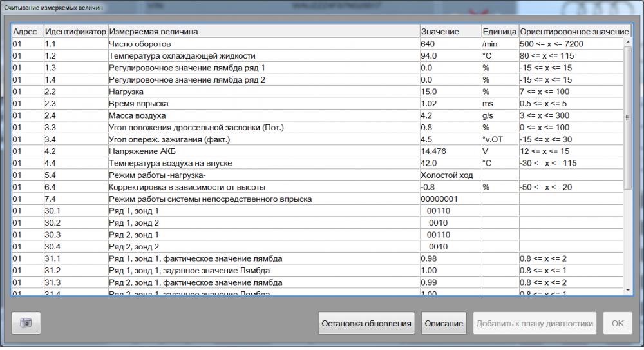Select the Ряд 2, зонд 1 row
Image resolution: width=644 pixels, height=350 pixels.
point(317,235)
